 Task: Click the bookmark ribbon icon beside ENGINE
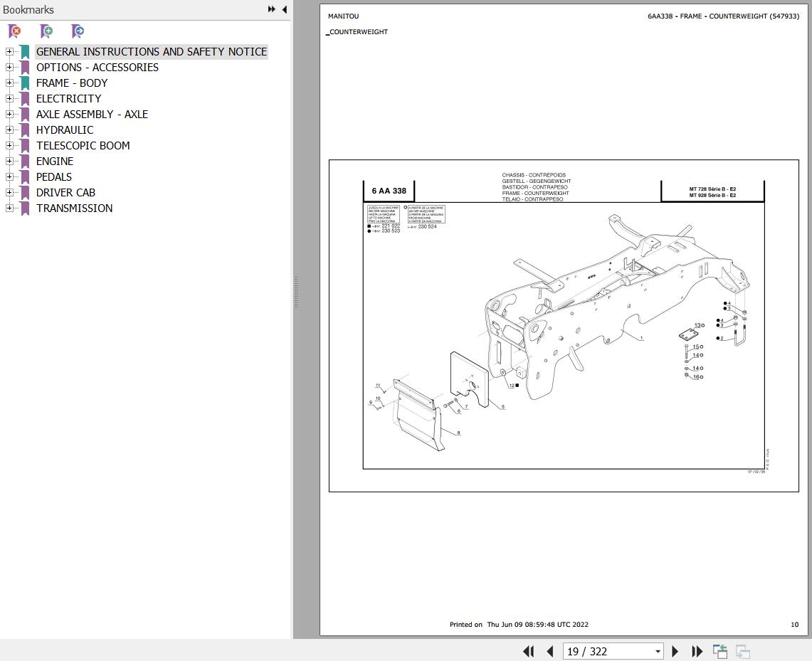point(24,161)
